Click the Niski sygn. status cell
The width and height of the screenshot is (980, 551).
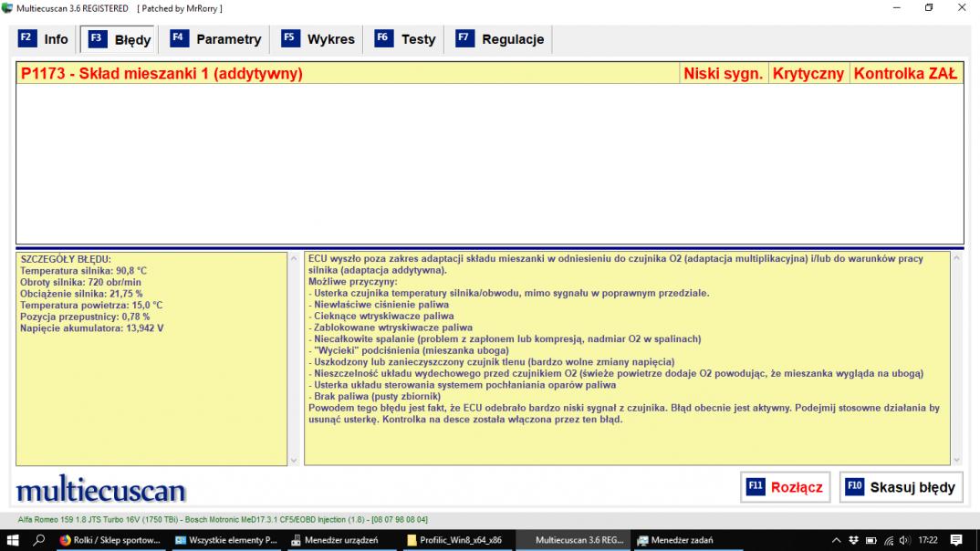723,74
